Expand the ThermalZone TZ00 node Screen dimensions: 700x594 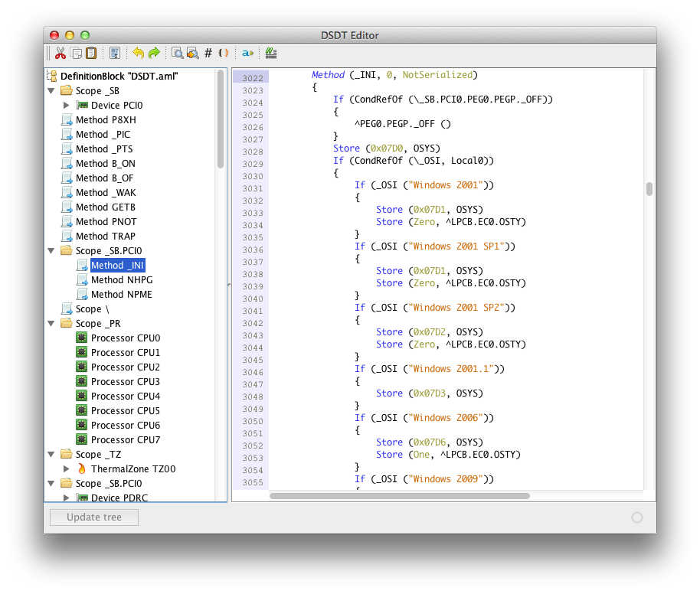[67, 468]
